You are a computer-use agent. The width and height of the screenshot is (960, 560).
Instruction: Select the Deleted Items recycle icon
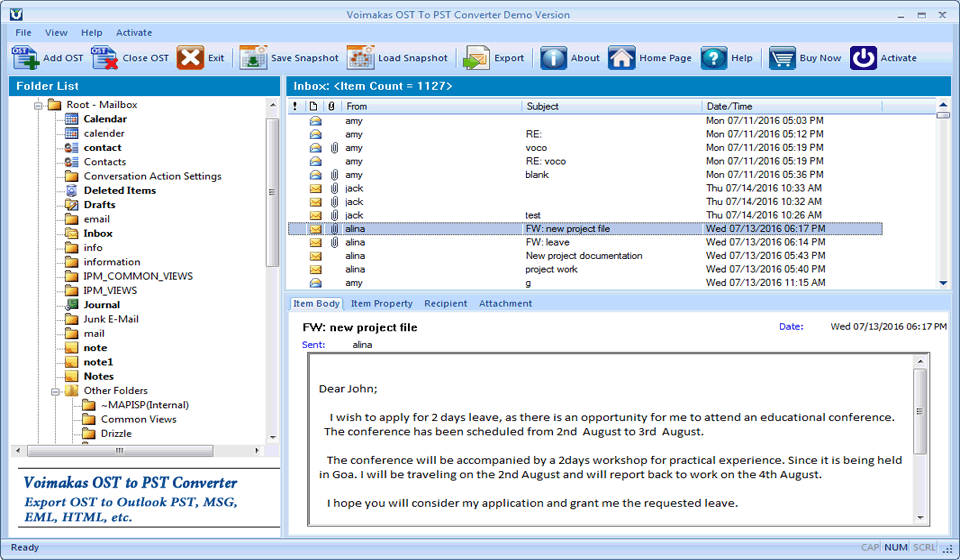coord(72,190)
